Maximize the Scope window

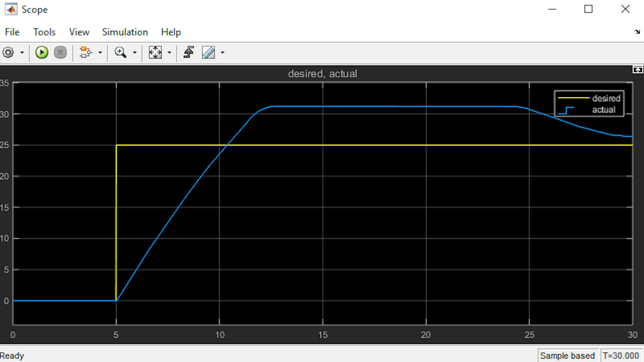(589, 9)
